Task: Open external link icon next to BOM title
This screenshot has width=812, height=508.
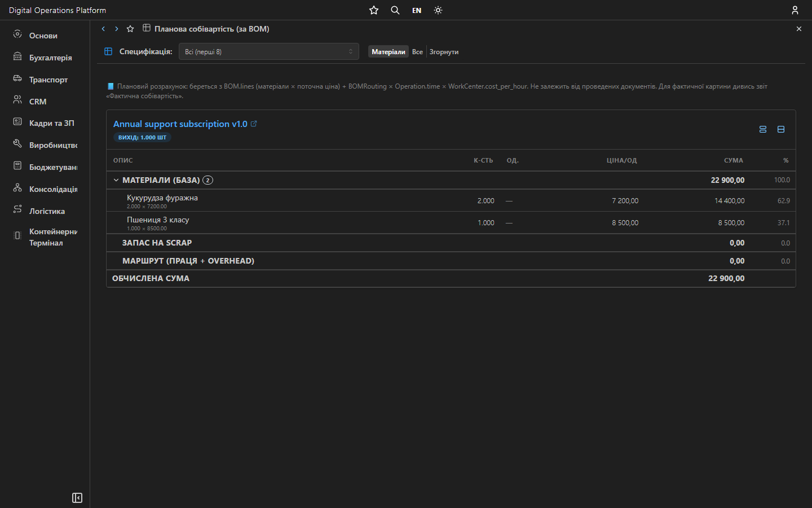Action: tap(254, 124)
